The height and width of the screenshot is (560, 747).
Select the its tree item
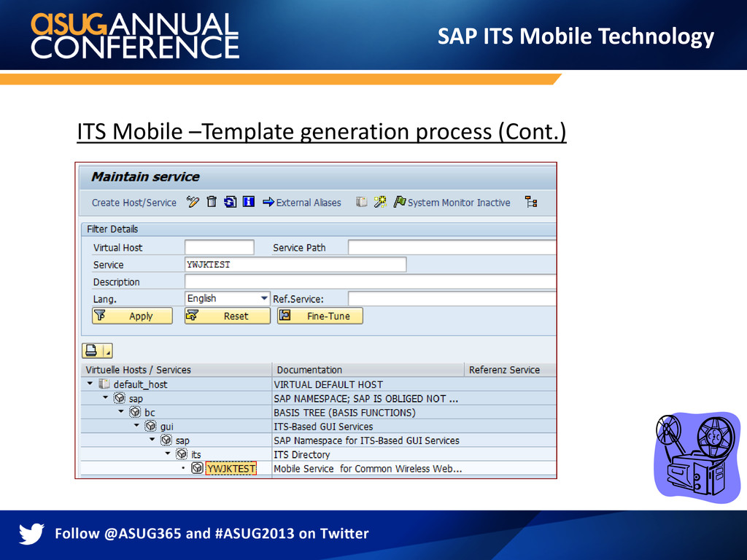point(196,455)
